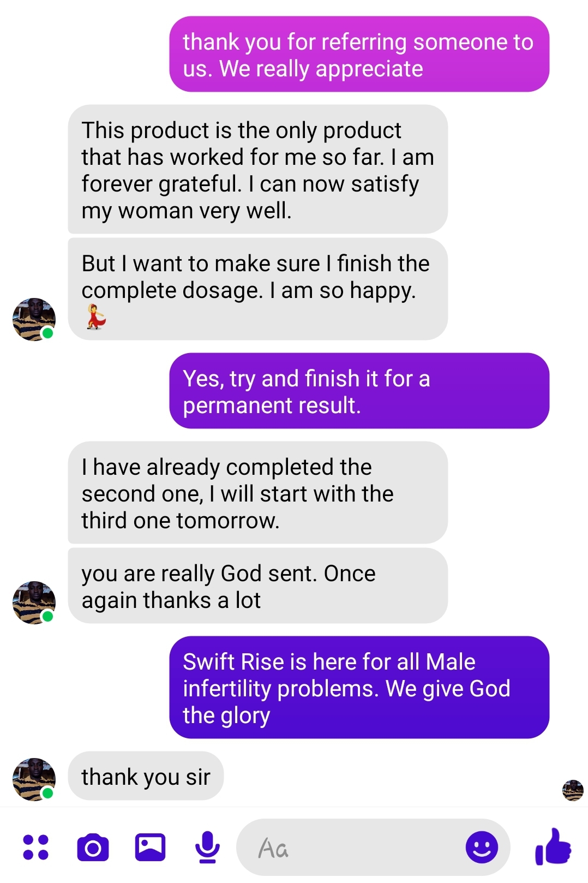Viewport: 588px width, 883px height.
Task: Open the four-dot more actions menu
Action: tap(36, 848)
